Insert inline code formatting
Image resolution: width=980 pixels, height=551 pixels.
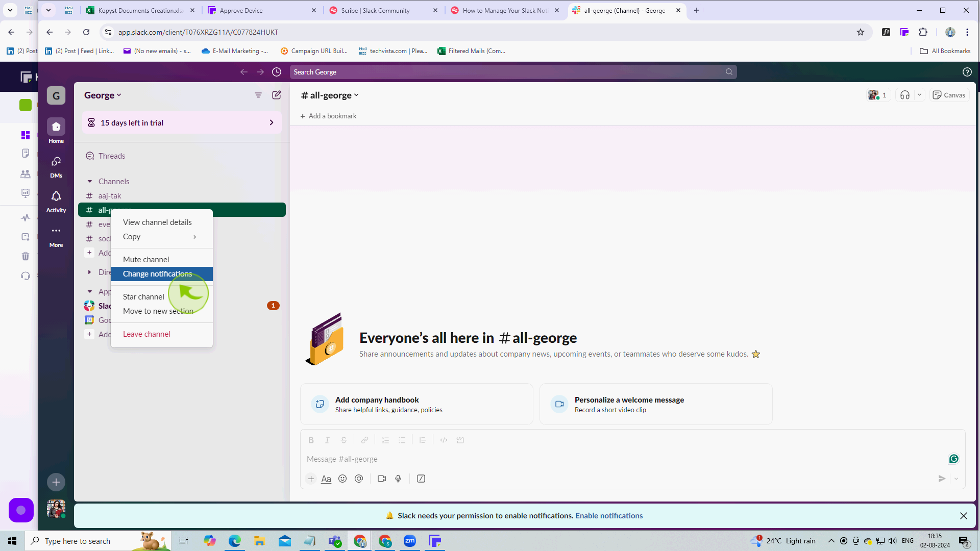click(444, 440)
